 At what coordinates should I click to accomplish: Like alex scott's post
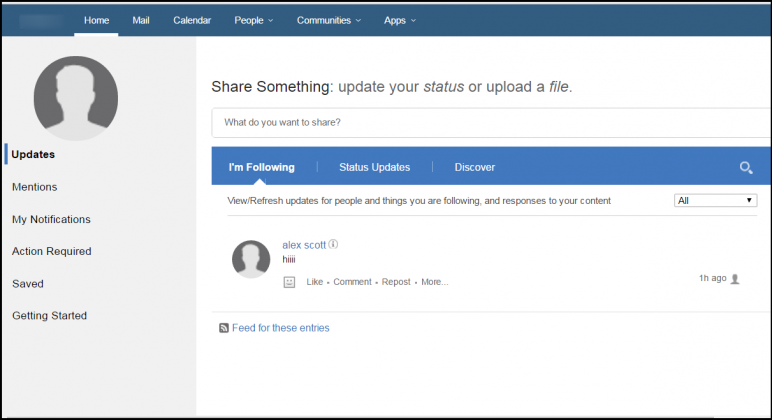coord(314,282)
